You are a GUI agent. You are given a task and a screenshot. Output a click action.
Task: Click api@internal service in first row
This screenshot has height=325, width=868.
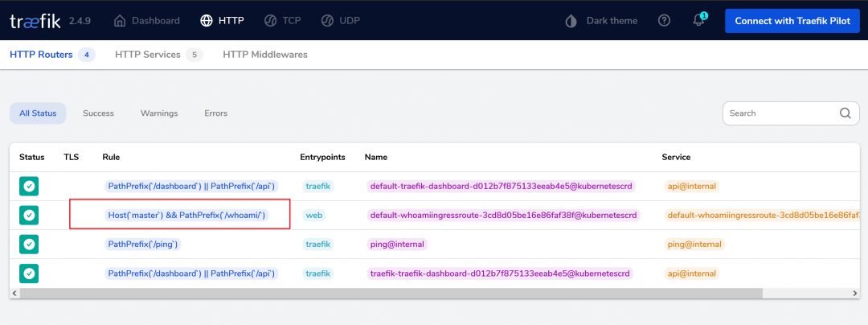691,187
